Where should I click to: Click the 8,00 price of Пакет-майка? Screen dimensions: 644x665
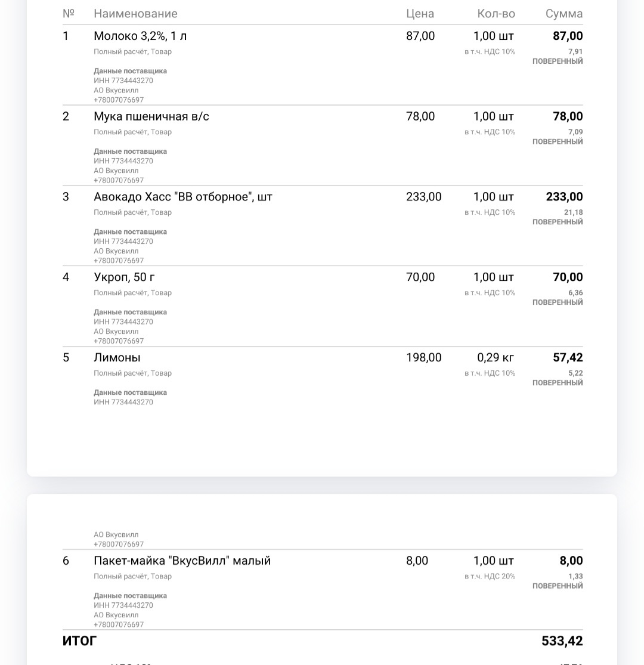point(417,561)
